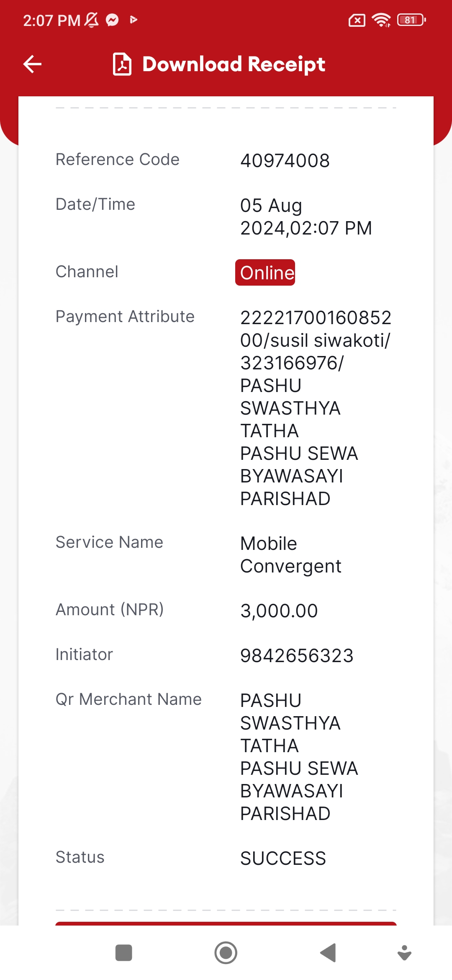
Task: Open the muted notification bell status icon
Action: pyautogui.click(x=92, y=20)
